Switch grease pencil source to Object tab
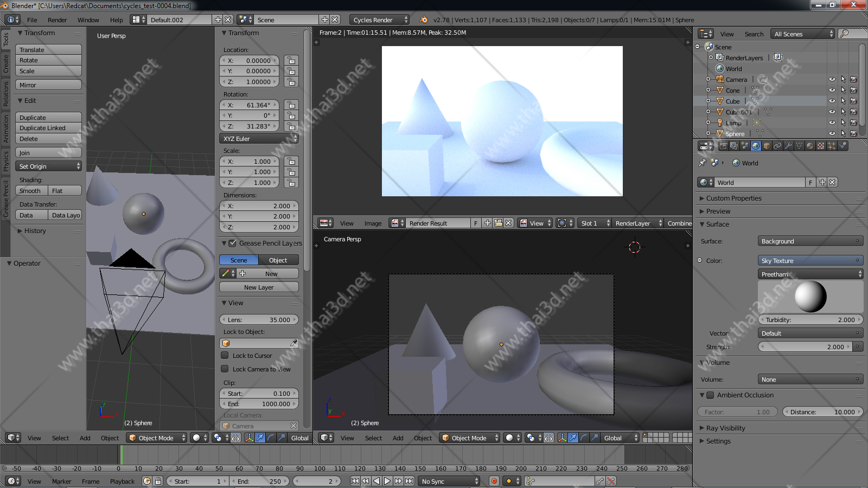868x488 pixels. [278, 260]
